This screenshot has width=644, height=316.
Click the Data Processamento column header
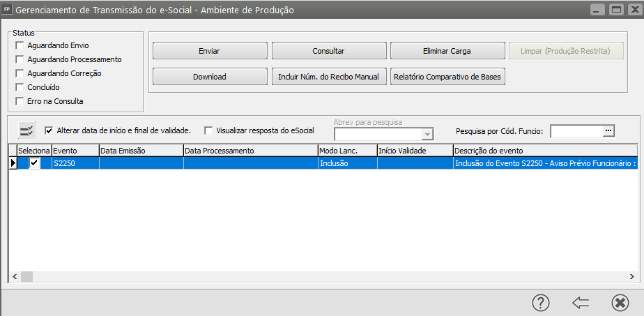[x=250, y=151]
